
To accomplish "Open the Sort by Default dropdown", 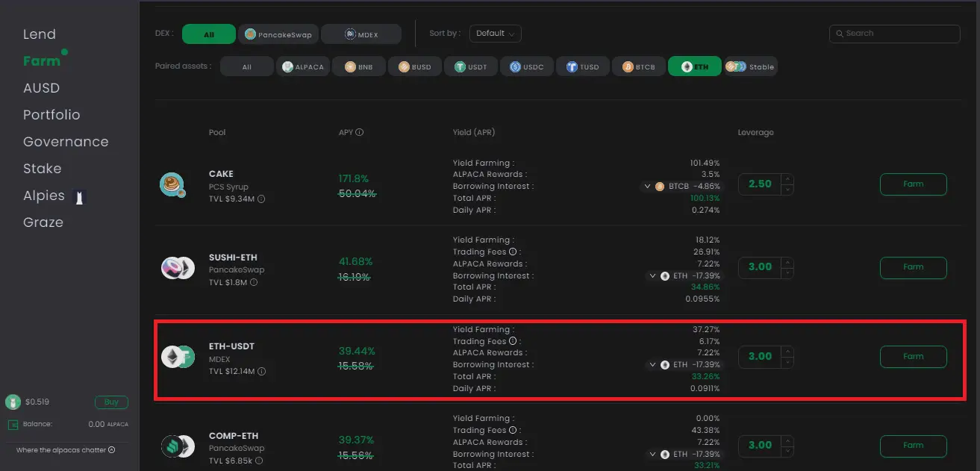I will pos(496,34).
